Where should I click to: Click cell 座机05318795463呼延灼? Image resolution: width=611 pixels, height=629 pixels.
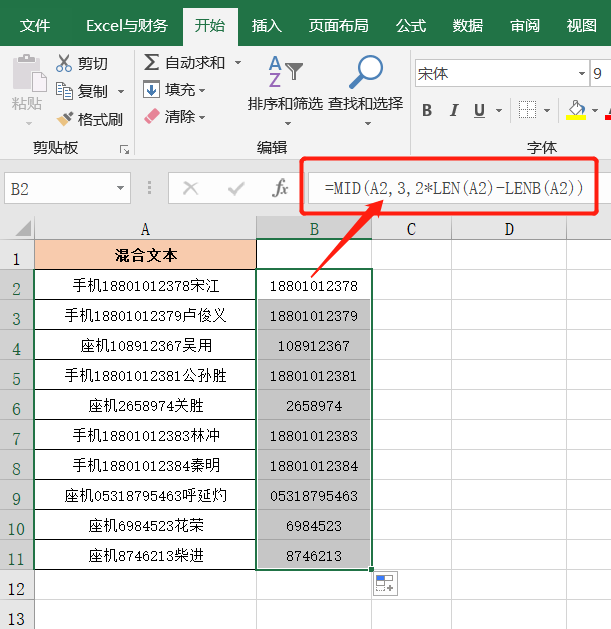[x=145, y=495]
